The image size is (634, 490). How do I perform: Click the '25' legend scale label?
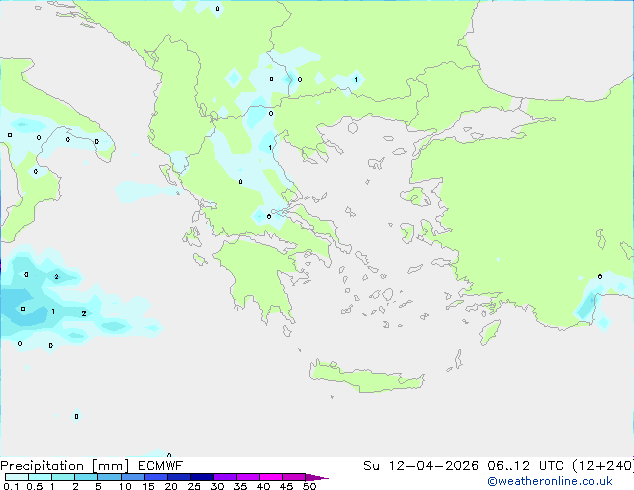pos(194,486)
